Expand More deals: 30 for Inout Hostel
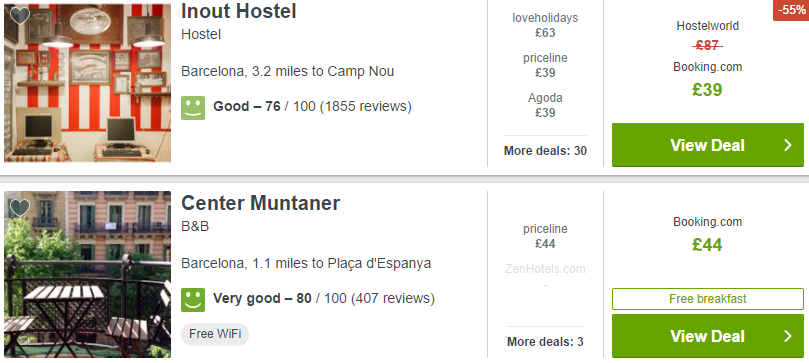This screenshot has width=809, height=363. pos(545,151)
